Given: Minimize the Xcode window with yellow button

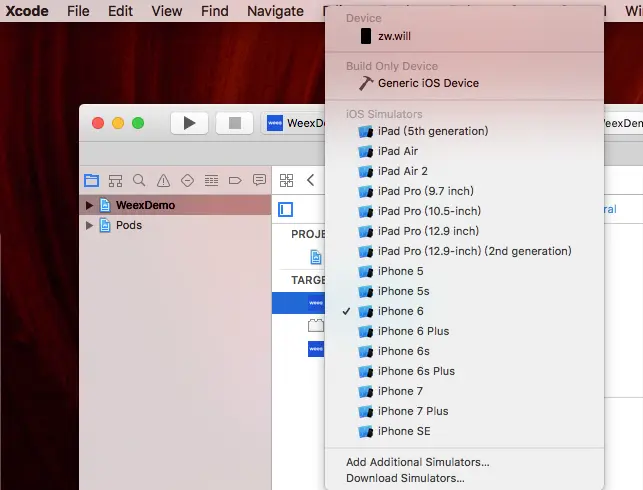Looking at the screenshot, I should pyautogui.click(x=118, y=123).
